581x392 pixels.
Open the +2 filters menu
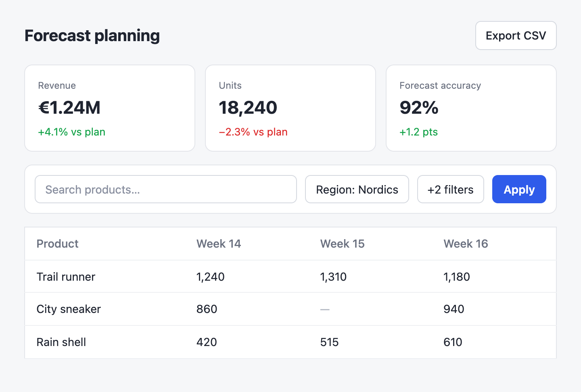click(x=450, y=189)
